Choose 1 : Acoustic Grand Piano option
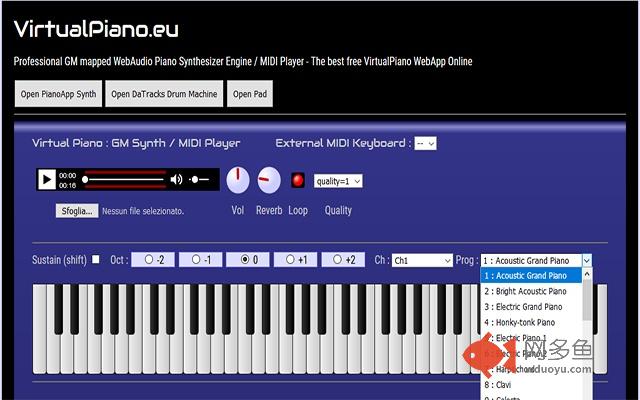This screenshot has width=640, height=400. tap(531, 276)
